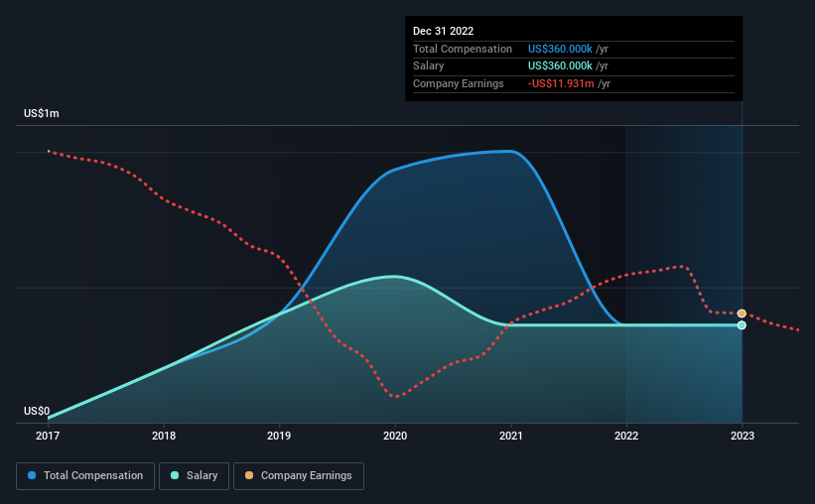The image size is (815, 504).
Task: Click the 2021 x-axis label
Action: coord(511,436)
